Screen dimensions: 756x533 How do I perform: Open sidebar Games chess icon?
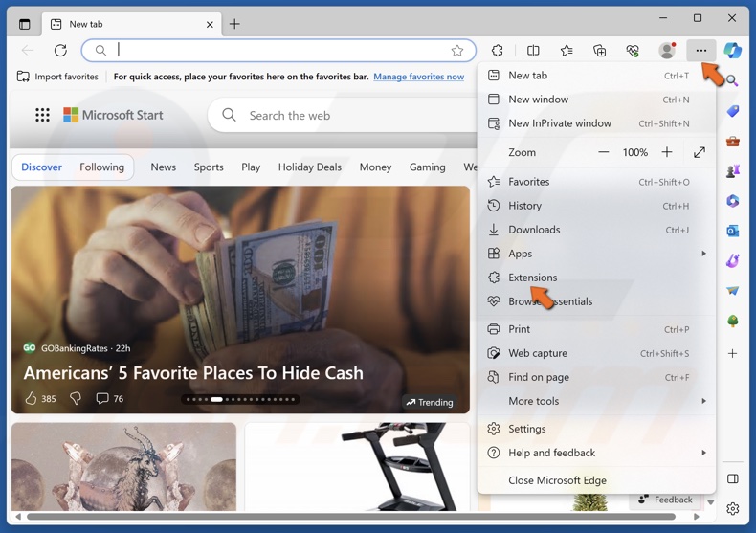[x=732, y=170]
